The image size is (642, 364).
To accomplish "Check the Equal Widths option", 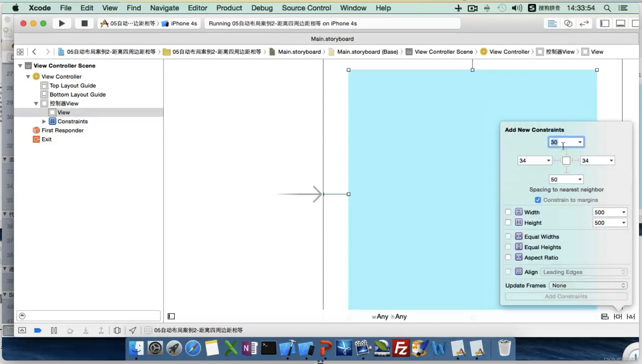I will click(x=508, y=236).
